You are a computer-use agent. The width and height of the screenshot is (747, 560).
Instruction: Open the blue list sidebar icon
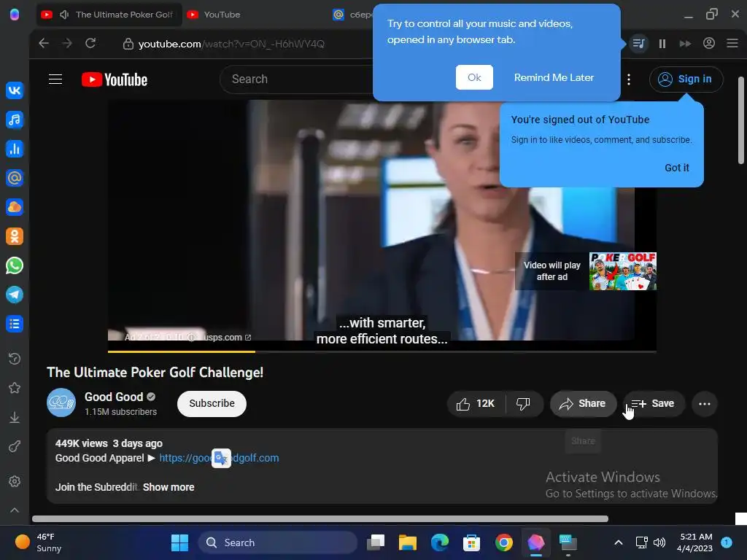[15, 324]
